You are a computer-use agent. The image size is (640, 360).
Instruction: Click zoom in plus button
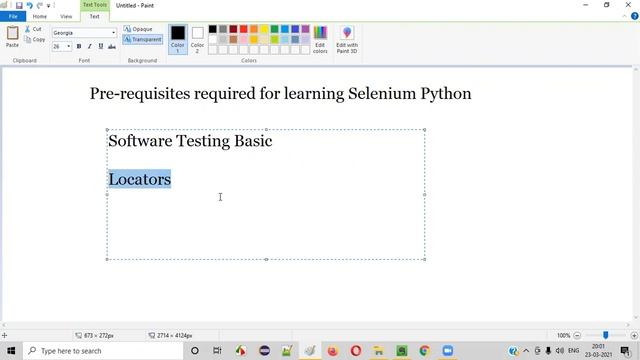[634, 336]
